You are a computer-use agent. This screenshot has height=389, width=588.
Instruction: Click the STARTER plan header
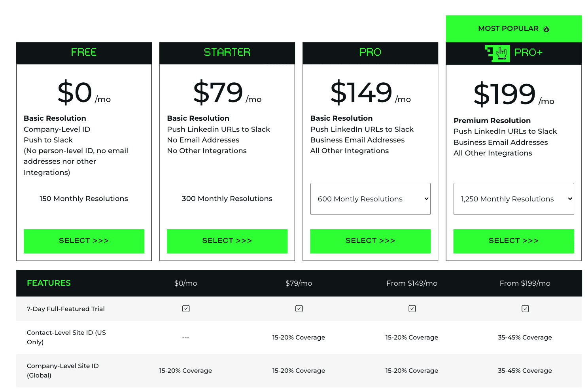227,53
